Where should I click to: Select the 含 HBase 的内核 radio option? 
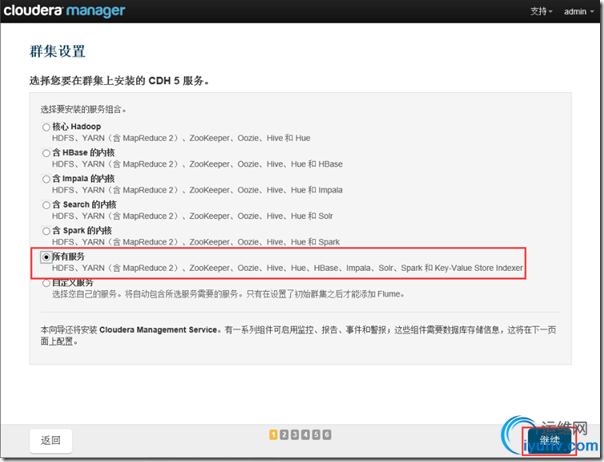click(x=46, y=153)
